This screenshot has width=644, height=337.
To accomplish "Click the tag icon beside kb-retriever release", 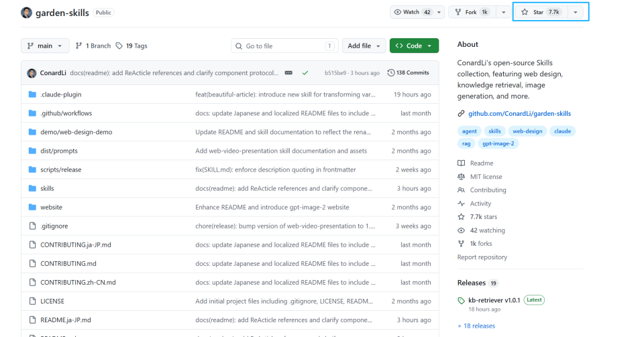I will click(x=462, y=301).
